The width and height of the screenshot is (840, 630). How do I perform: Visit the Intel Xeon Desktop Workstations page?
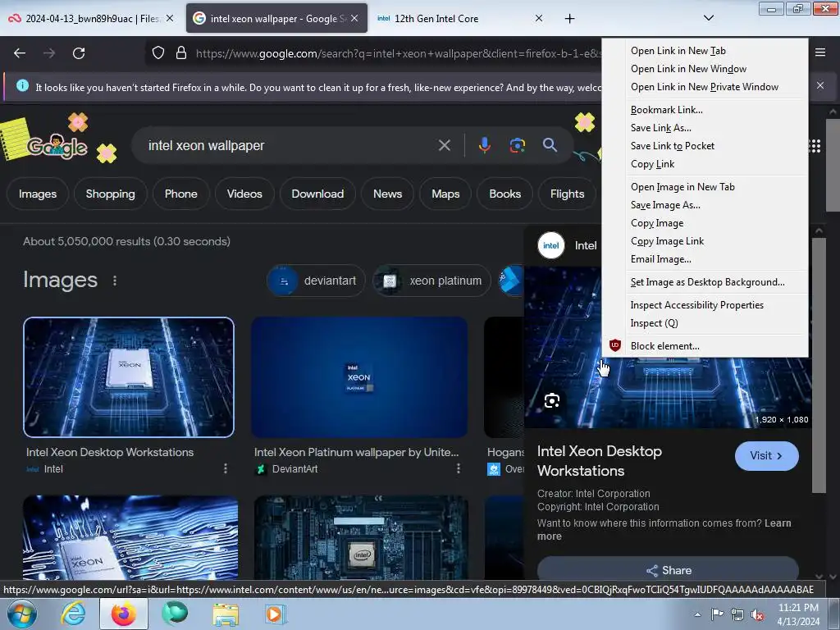click(x=767, y=456)
